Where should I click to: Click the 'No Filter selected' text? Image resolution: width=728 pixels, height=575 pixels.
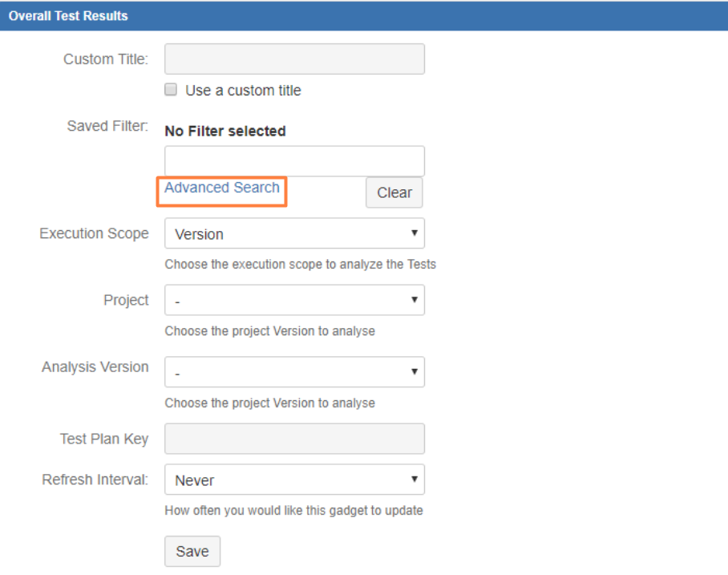point(225,131)
